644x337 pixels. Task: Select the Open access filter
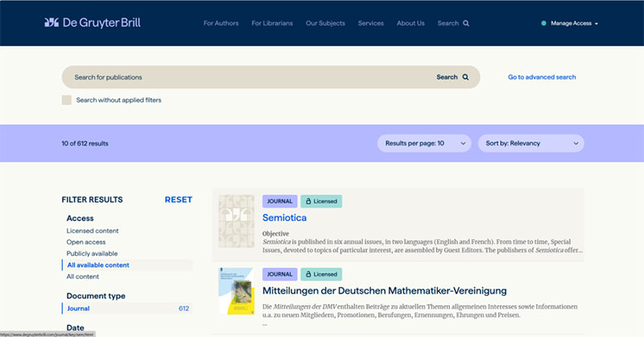(x=86, y=242)
